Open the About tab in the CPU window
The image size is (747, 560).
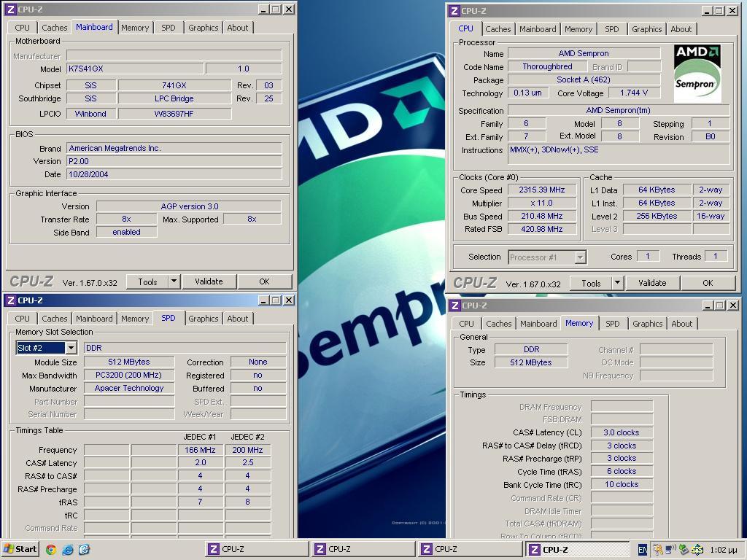coord(681,29)
